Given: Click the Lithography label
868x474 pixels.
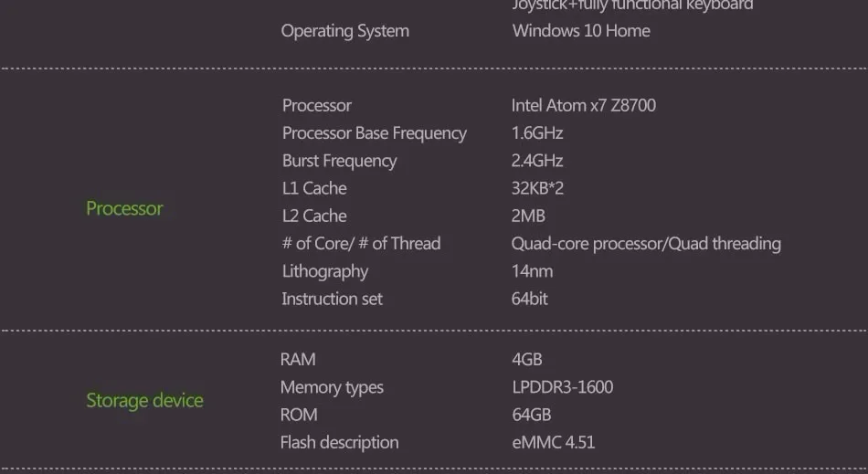Looking at the screenshot, I should (x=325, y=271).
